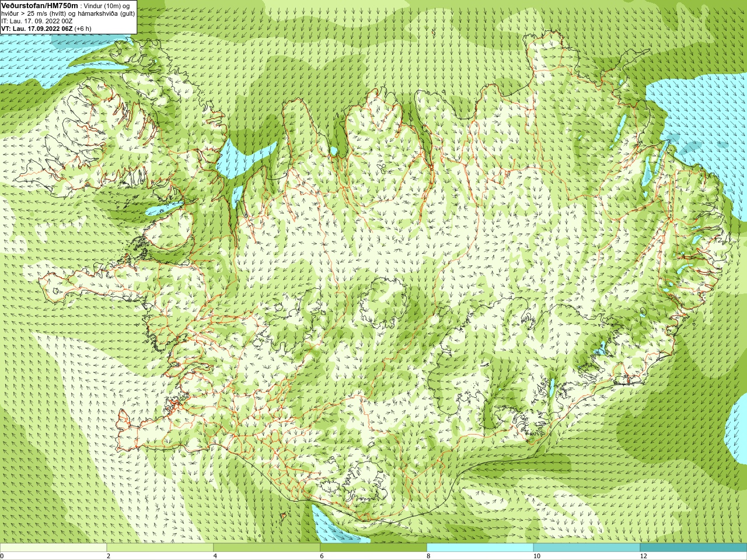Click the 6–8 m/s dark green legend segment
The width and height of the screenshot is (747, 560).
click(x=373, y=548)
